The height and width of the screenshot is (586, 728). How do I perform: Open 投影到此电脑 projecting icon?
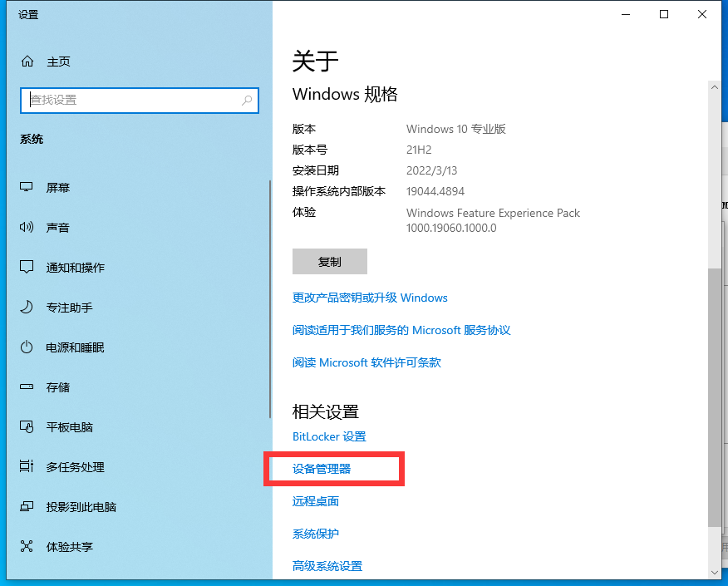pos(27,506)
